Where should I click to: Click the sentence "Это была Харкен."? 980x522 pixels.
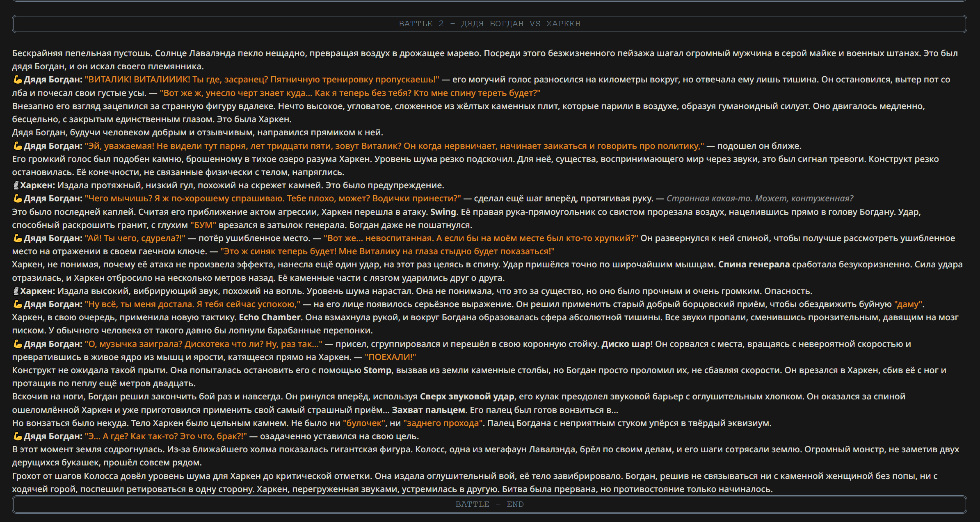(254, 119)
